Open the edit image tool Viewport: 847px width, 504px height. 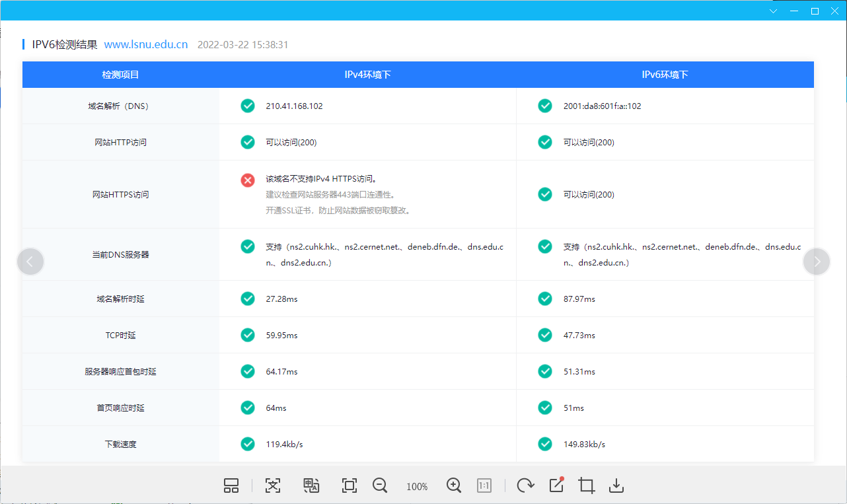(556, 486)
